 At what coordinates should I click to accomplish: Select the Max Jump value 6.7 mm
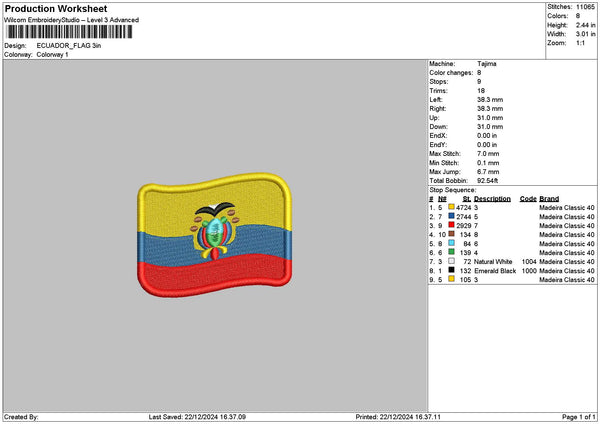pyautogui.click(x=488, y=172)
